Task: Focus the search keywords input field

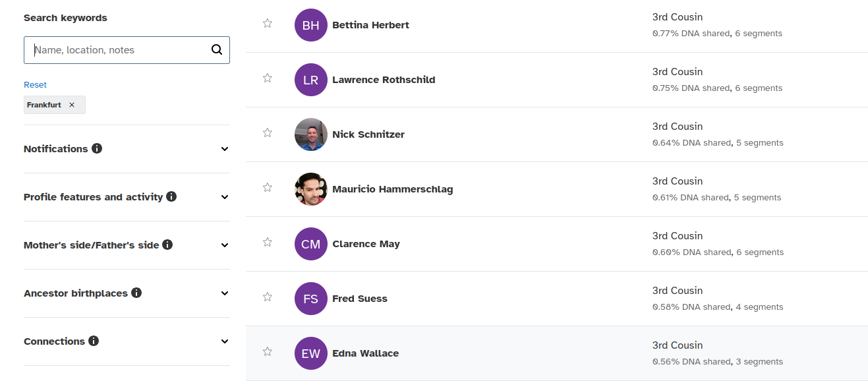Action: coord(119,50)
